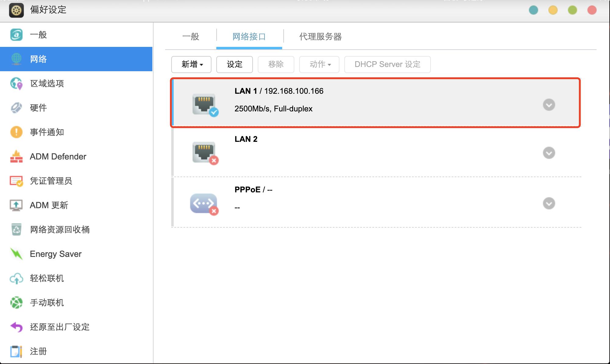610x364 pixels.
Task: Open the Energy Saver sidebar icon
Action: tap(16, 254)
